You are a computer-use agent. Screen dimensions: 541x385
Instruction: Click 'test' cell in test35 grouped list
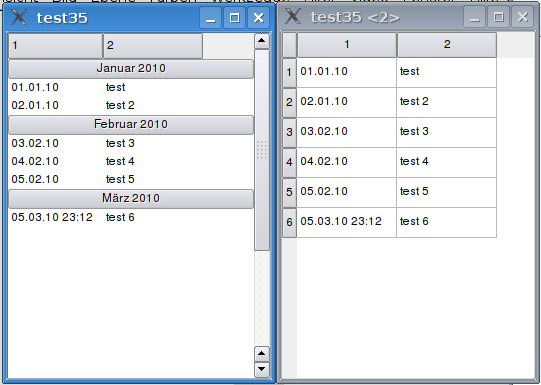pyautogui.click(x=116, y=87)
